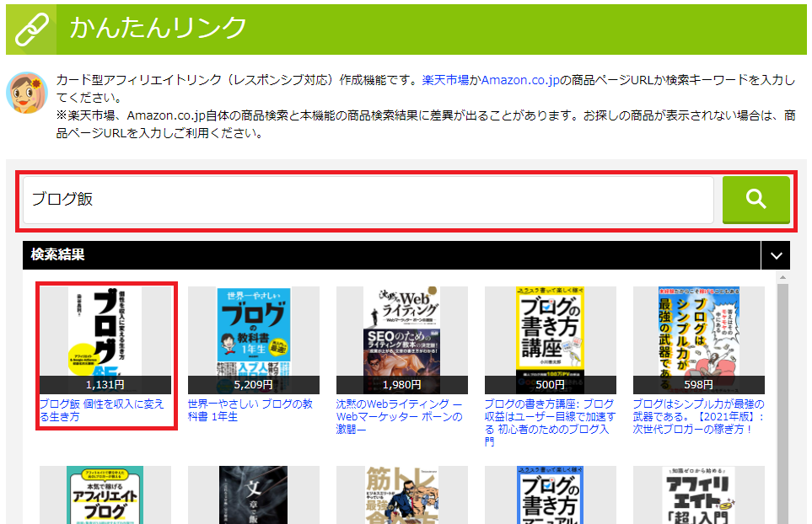Collapse the 検索結果 panel chevron
This screenshot has height=524, width=812.
pos(776,255)
